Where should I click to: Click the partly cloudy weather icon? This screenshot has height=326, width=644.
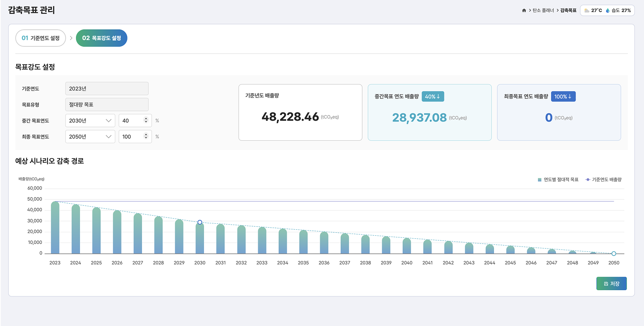(x=587, y=10)
